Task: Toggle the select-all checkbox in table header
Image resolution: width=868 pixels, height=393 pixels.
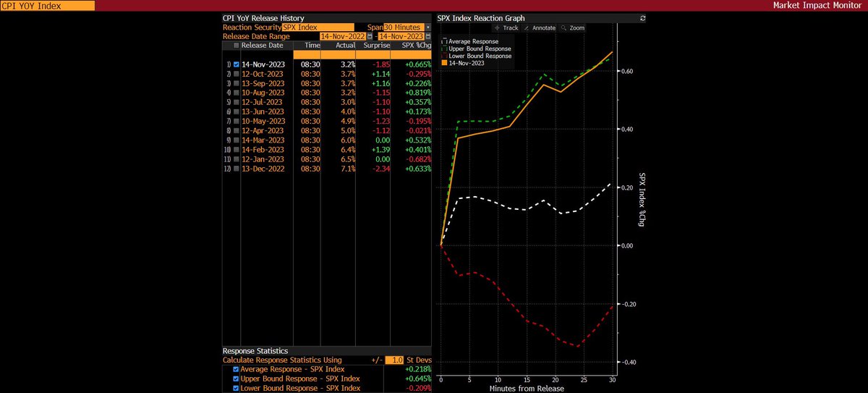Action: [x=237, y=45]
